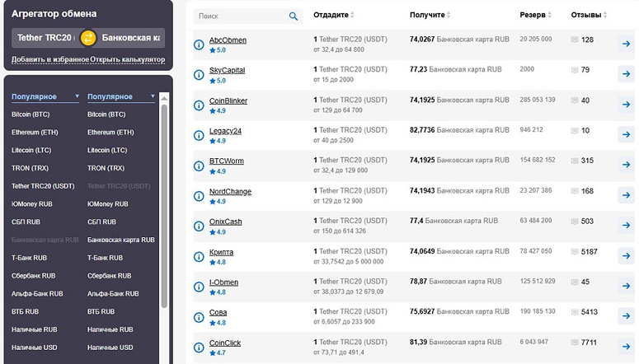
Task: Select Альфа-Банк RUB in left currency list
Action: tap(37, 293)
